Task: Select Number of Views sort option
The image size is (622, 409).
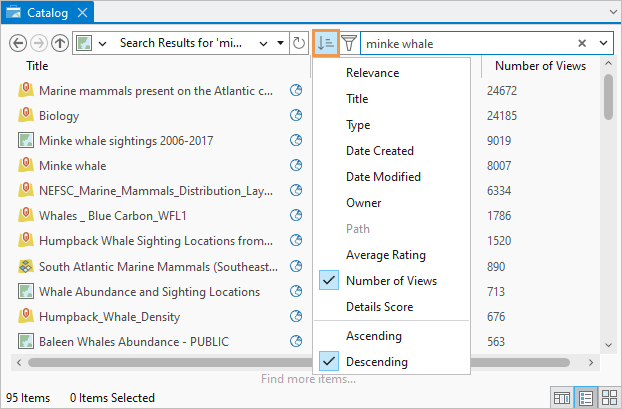Action: point(391,281)
